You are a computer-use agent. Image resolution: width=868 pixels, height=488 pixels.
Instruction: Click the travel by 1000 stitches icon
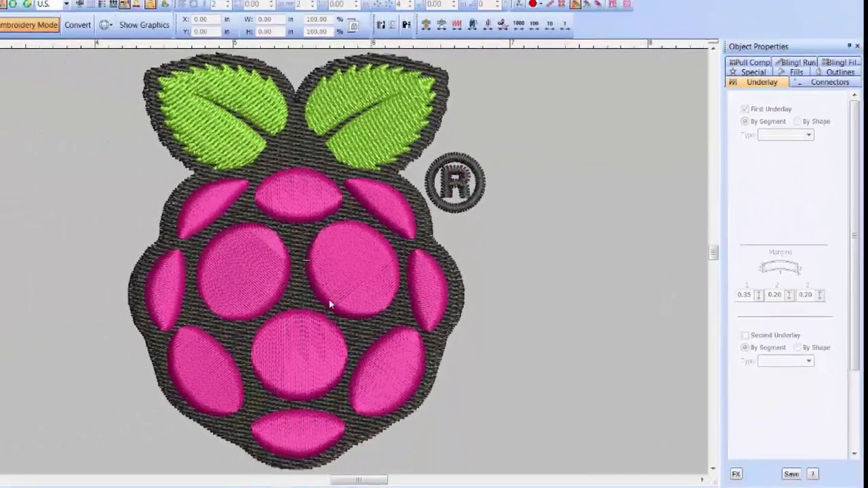pos(519,24)
